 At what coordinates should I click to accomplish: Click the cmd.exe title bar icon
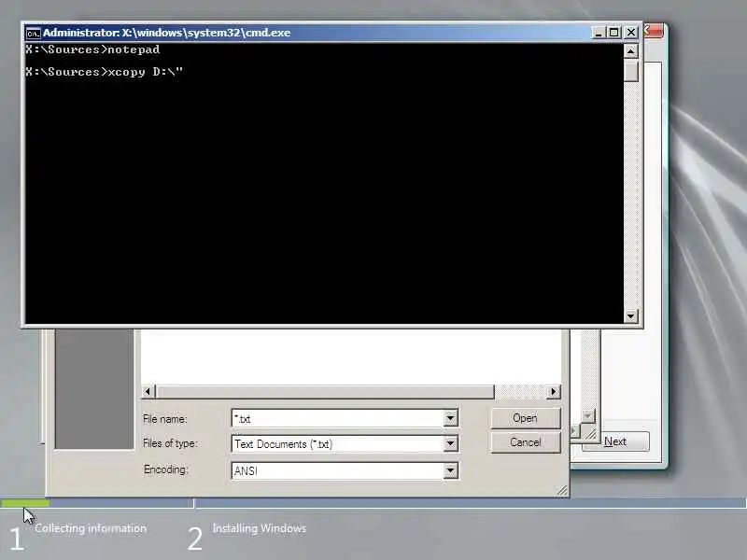[x=33, y=33]
